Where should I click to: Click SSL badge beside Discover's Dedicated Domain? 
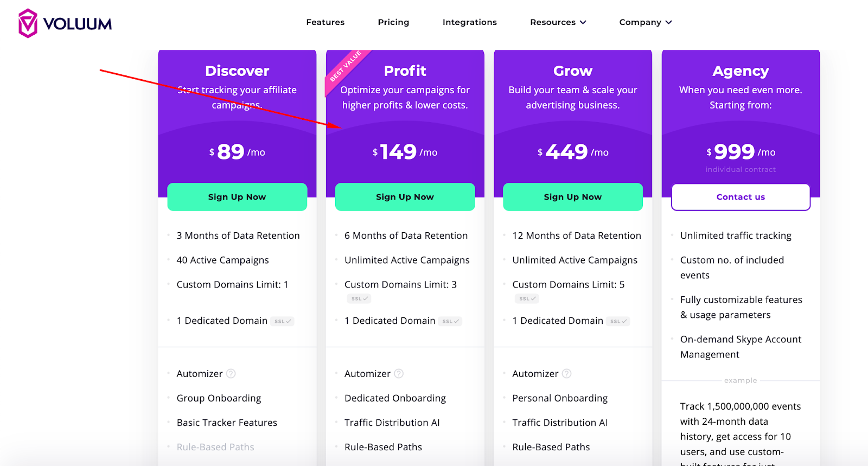283,321
